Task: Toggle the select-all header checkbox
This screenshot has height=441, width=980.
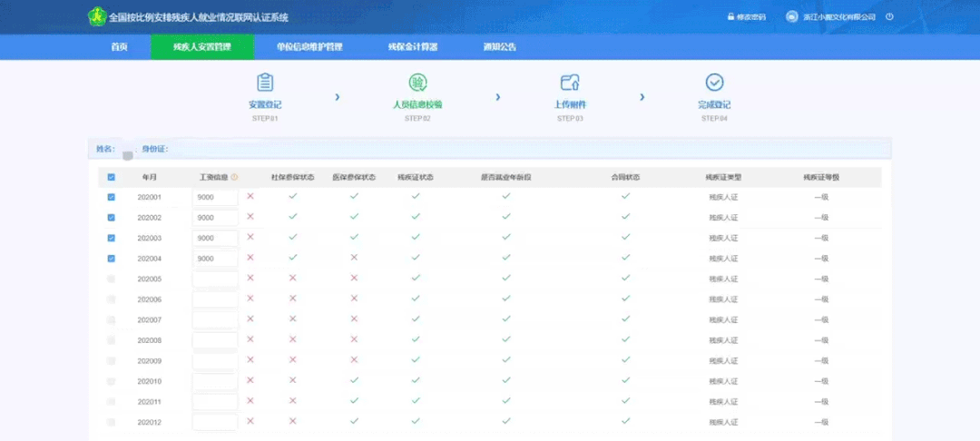Action: click(112, 178)
